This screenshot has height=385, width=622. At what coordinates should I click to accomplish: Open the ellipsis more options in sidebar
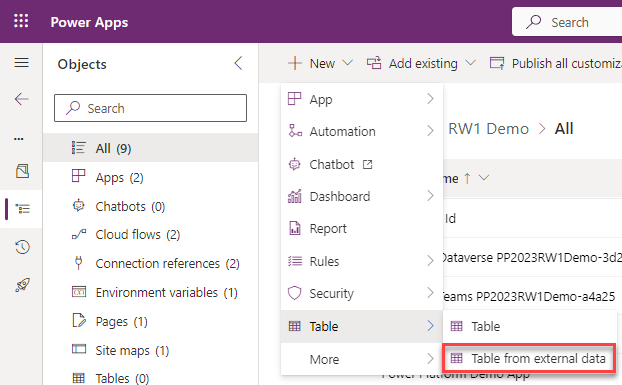(19, 139)
